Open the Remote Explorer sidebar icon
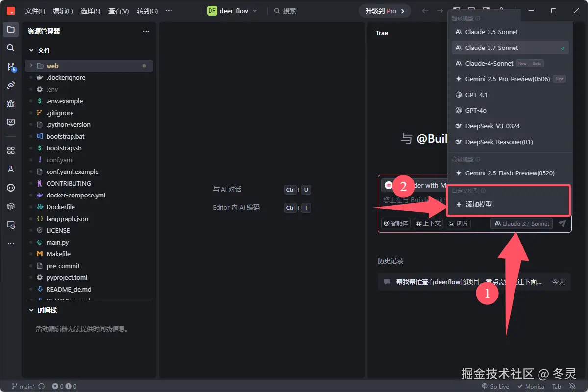588x392 pixels. point(11,225)
